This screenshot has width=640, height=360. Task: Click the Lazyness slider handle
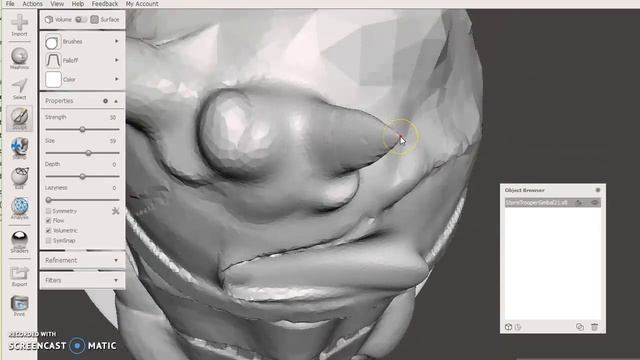click(49, 200)
